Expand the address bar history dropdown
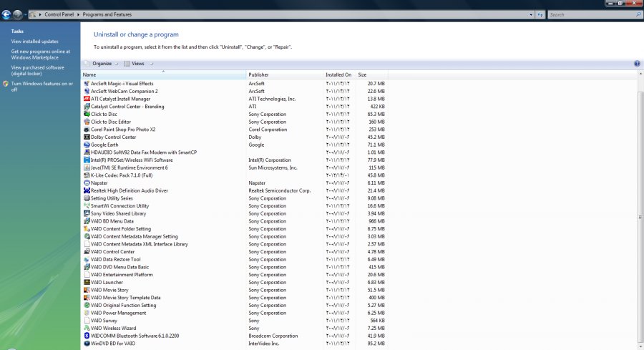The height and width of the screenshot is (350, 644). pos(531,15)
